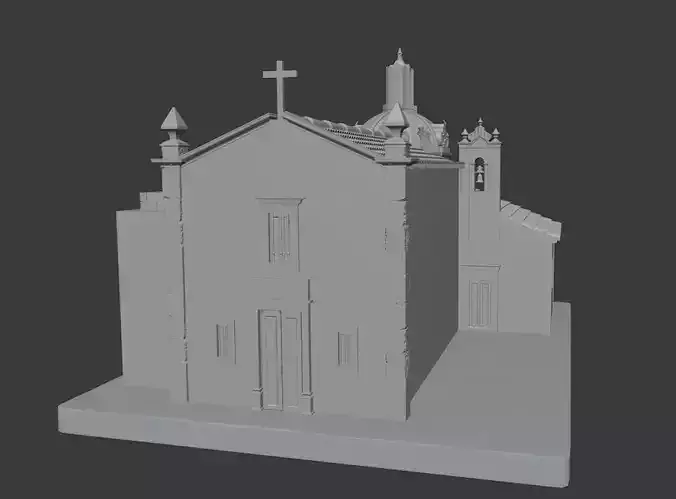Select the side door below the bell tower
The height and width of the screenshot is (499, 676).
tap(480, 304)
